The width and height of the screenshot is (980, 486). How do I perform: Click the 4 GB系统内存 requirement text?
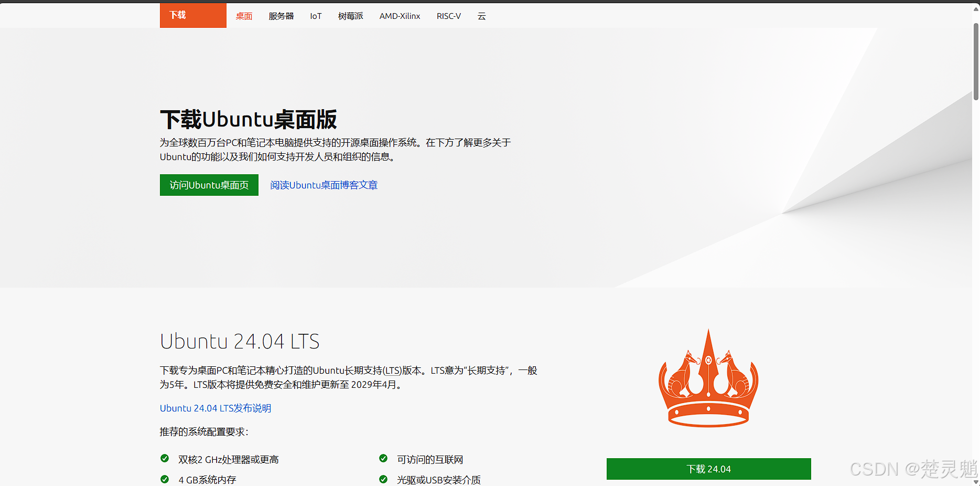pos(207,480)
